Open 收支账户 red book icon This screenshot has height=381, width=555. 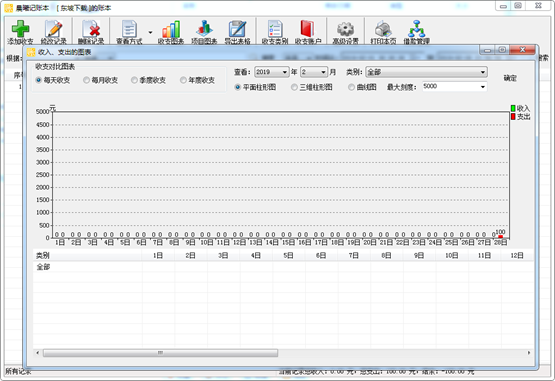pyautogui.click(x=308, y=29)
